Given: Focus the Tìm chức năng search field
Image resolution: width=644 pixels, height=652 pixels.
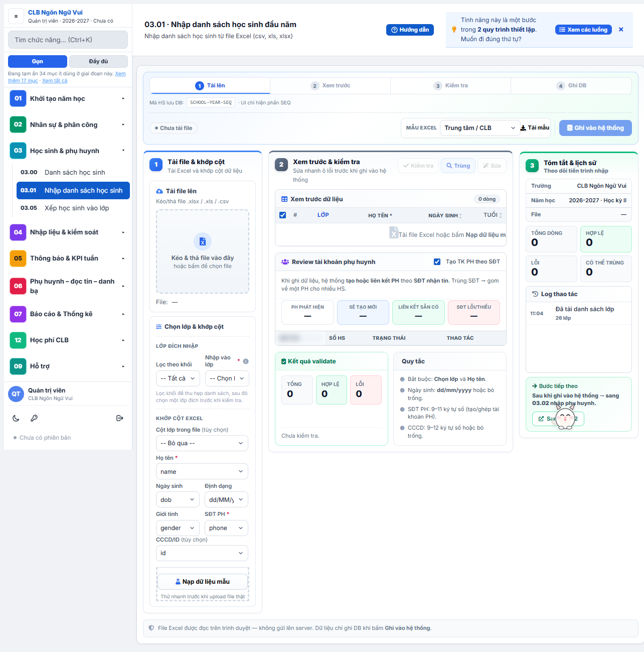Looking at the screenshot, I should pyautogui.click(x=68, y=40).
